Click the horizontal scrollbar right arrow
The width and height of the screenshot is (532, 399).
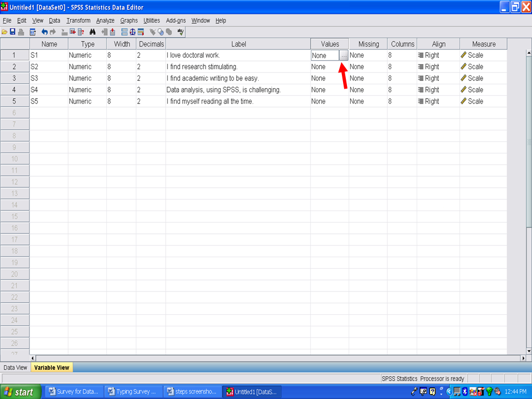click(523, 358)
